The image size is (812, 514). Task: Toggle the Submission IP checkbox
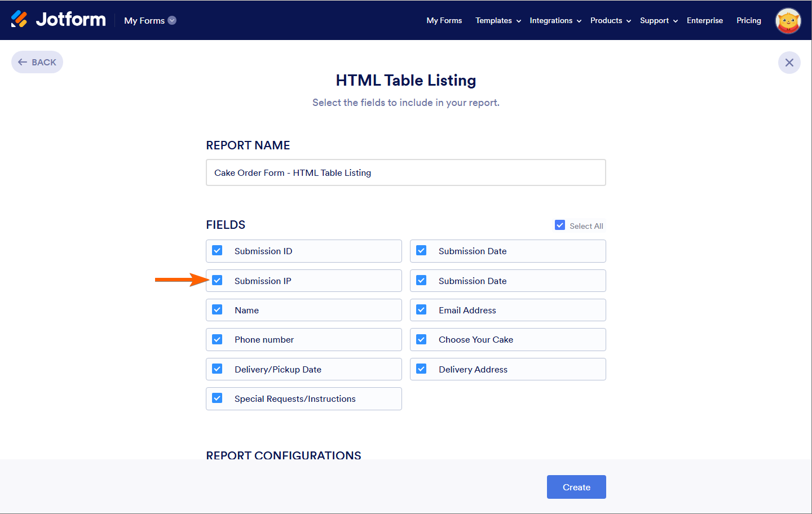click(217, 281)
